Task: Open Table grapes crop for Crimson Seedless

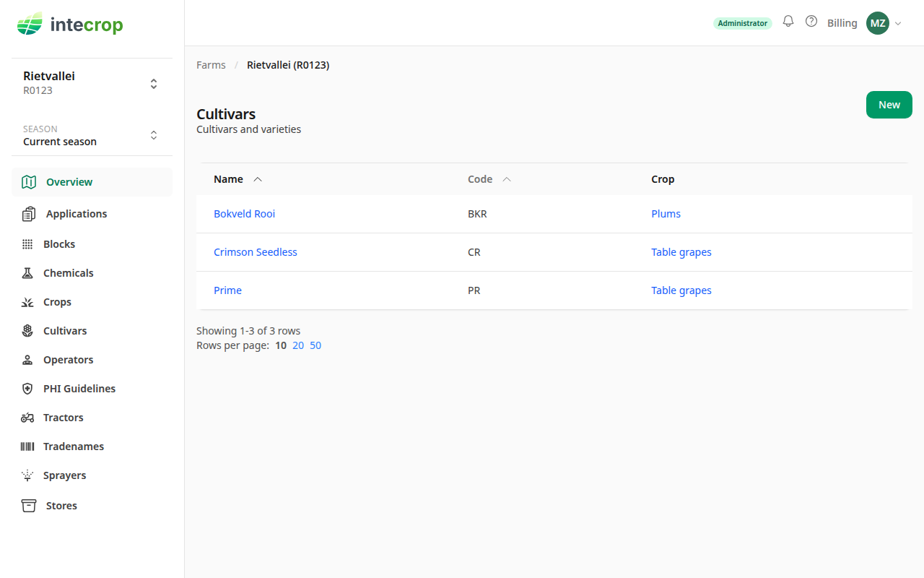Action: tap(681, 252)
